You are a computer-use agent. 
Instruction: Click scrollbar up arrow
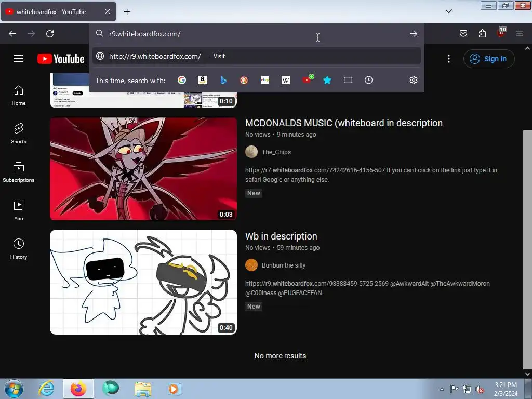click(527, 48)
